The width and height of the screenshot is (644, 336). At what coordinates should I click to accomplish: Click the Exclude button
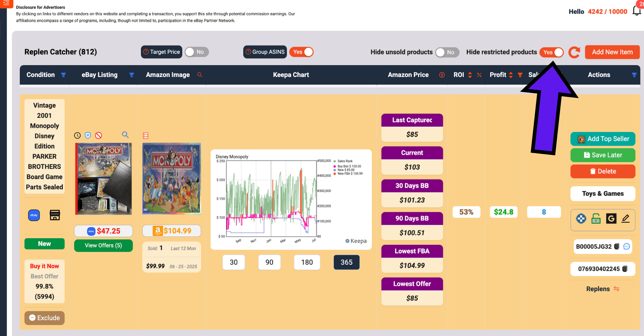point(44,318)
